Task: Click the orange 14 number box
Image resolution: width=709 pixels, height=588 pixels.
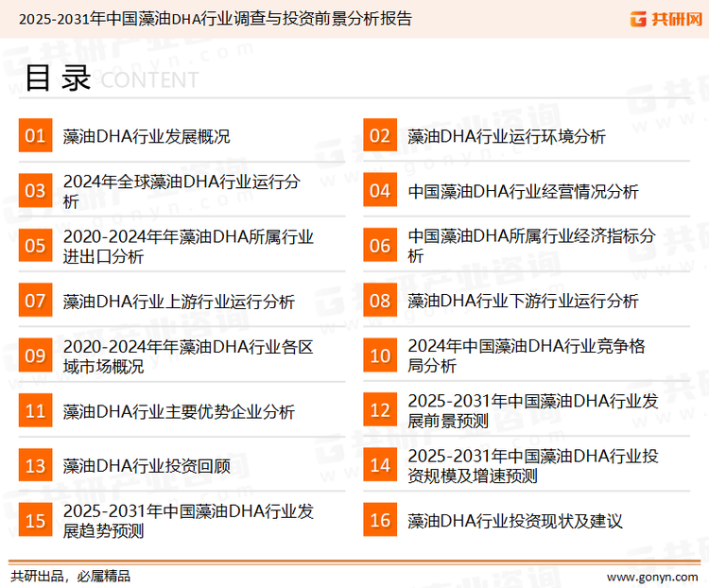Action: click(380, 465)
